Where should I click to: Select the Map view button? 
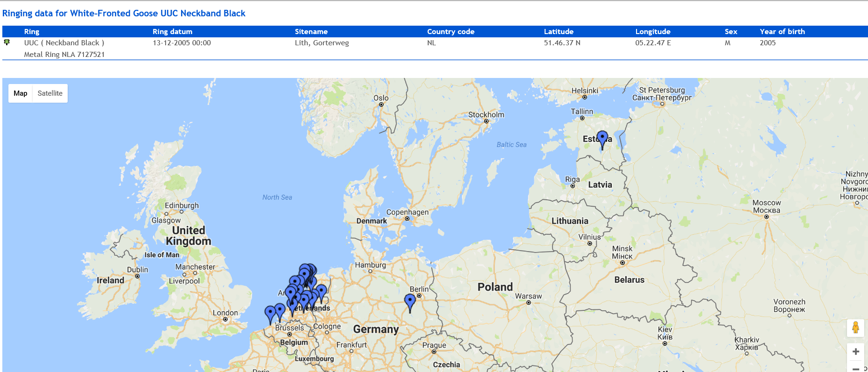point(21,93)
